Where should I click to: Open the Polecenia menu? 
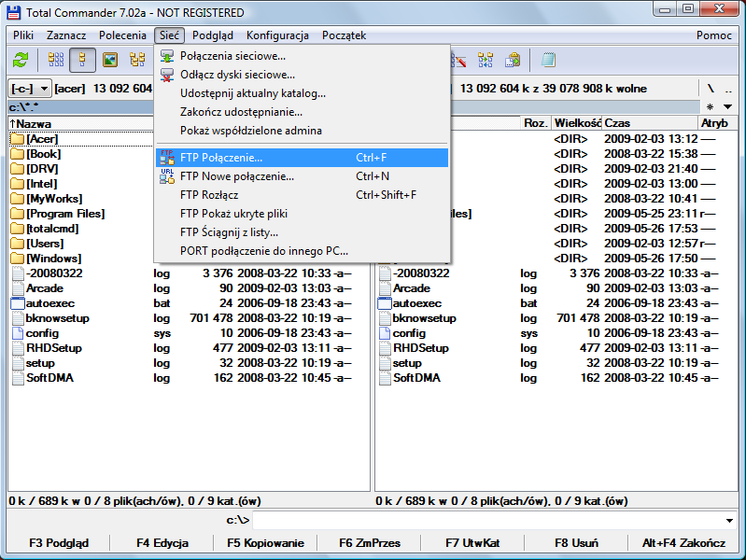122,35
